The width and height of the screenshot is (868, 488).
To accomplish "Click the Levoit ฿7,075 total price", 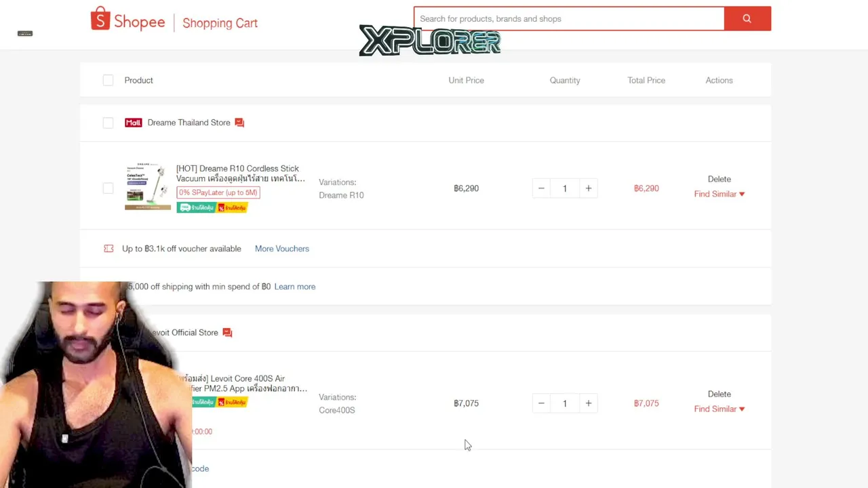I will click(x=646, y=403).
